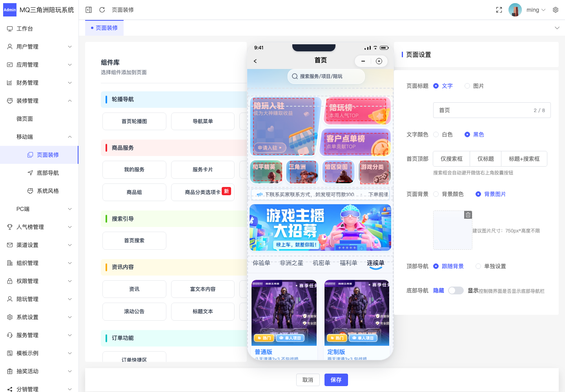This screenshot has width=565, height=392.
Task: Click the Admin logo badge
Action: [10, 10]
